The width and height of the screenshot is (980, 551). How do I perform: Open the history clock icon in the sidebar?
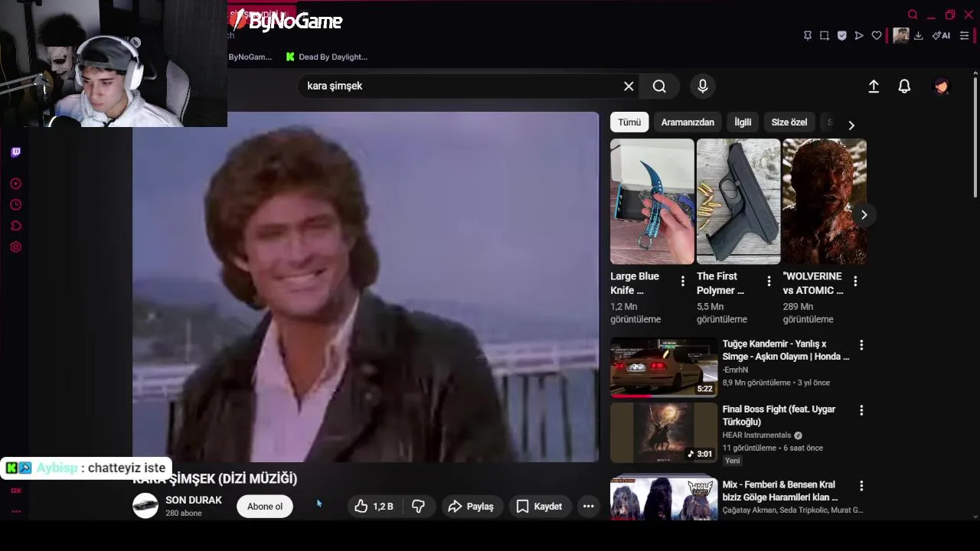pos(15,204)
